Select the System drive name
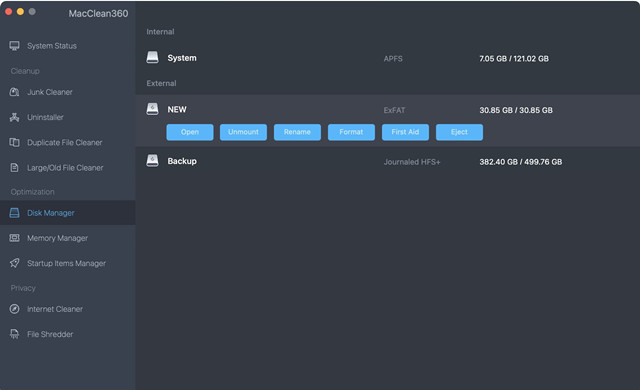640x390 pixels. click(182, 58)
